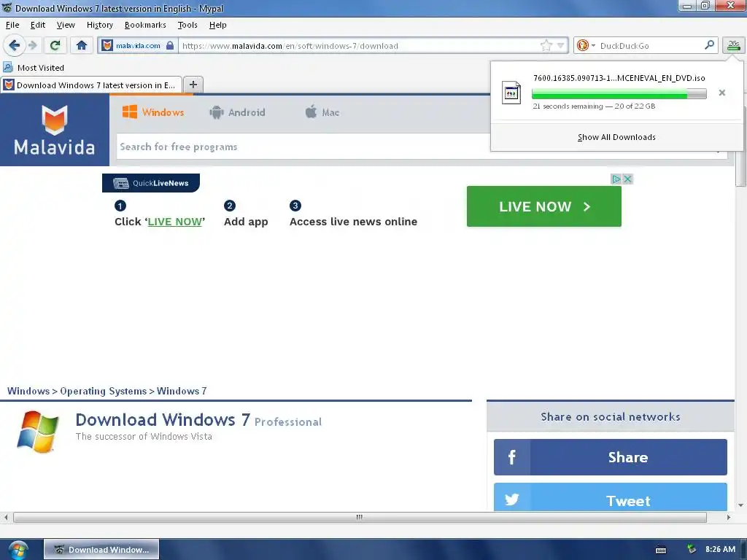Screen dimensions: 747x560
Task: Select the Mac platform tab
Action: pos(322,112)
